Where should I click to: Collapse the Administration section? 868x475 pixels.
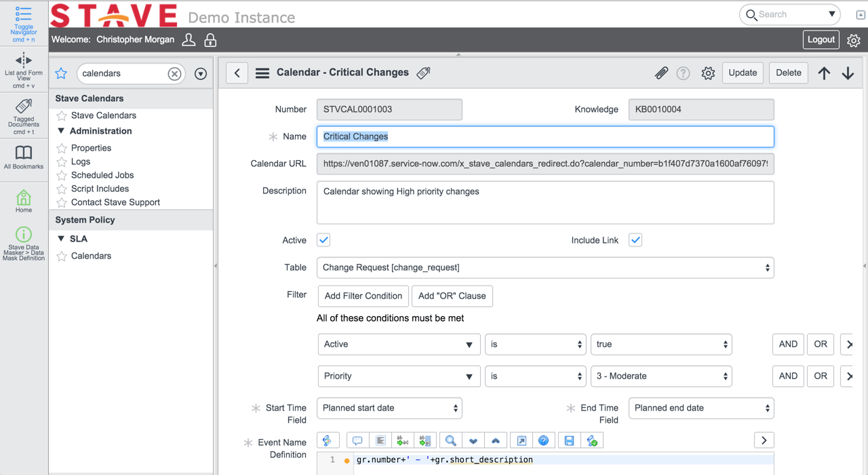click(x=61, y=131)
